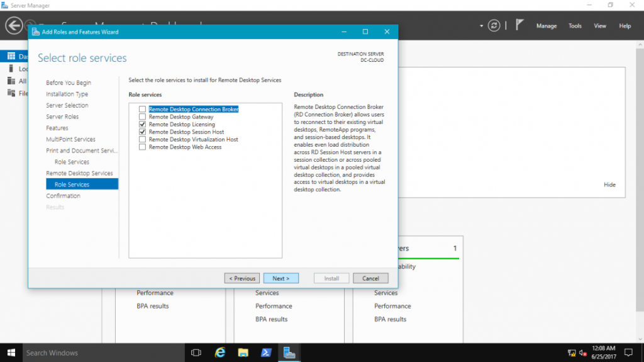The height and width of the screenshot is (362, 644).
Task: Go to MultiPoint Services step
Action: [x=70, y=139]
